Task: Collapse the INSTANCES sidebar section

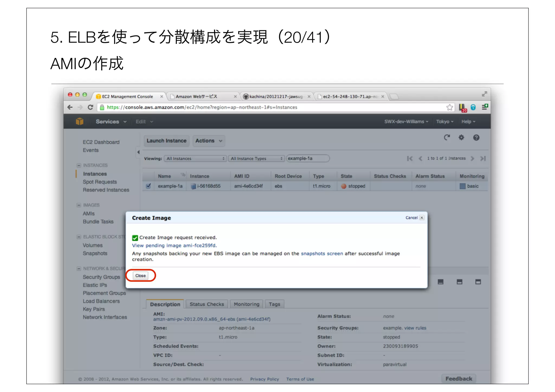Action: click(x=79, y=165)
